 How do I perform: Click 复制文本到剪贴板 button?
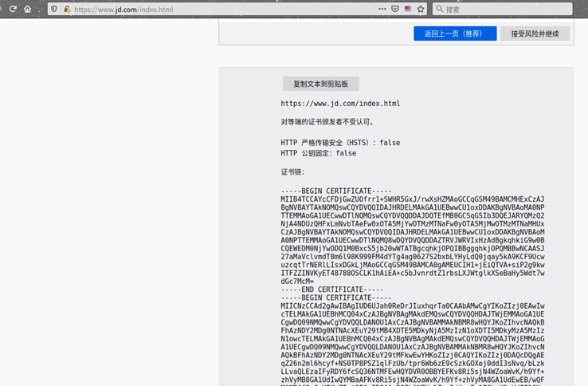click(x=320, y=84)
